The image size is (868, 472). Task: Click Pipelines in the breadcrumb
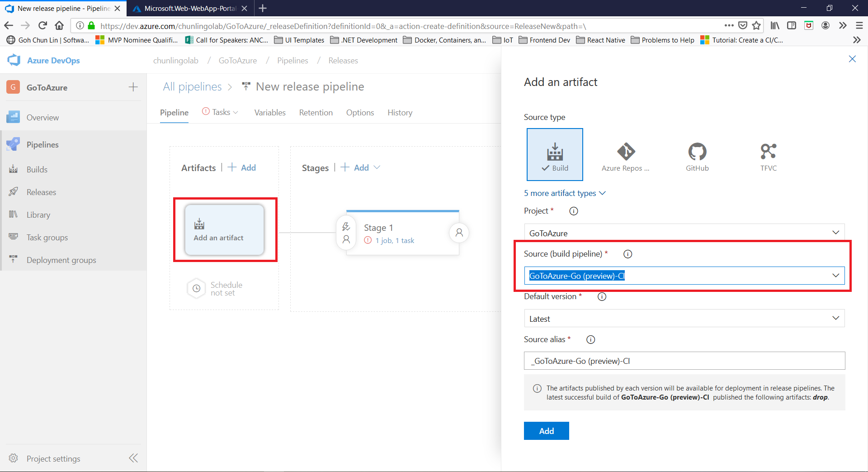click(x=292, y=61)
